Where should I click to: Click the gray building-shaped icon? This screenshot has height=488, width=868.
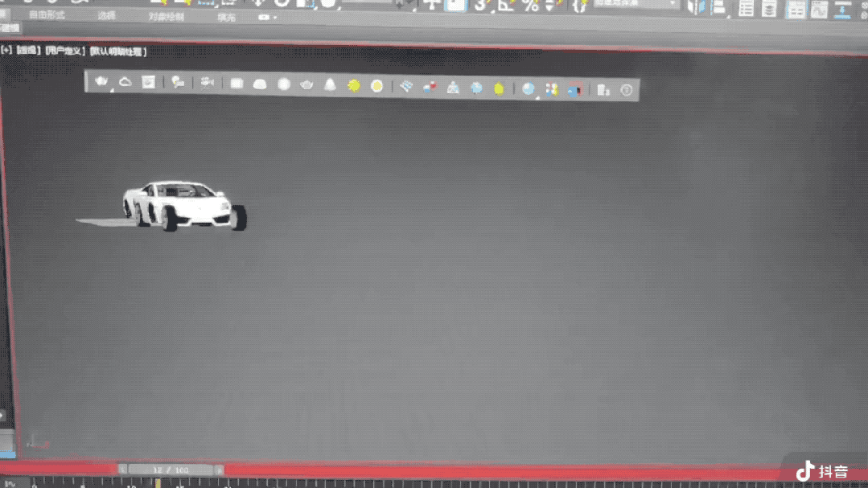603,89
